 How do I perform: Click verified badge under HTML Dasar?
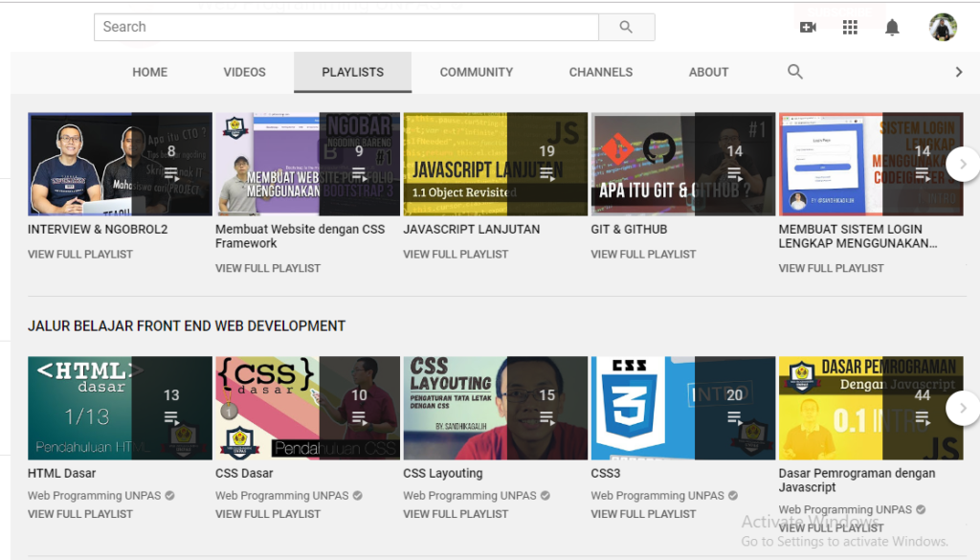[169, 496]
